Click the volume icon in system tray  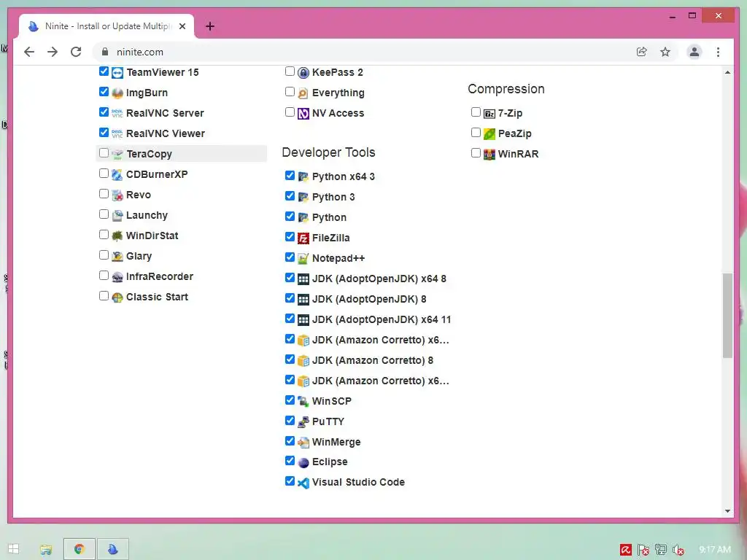(678, 550)
